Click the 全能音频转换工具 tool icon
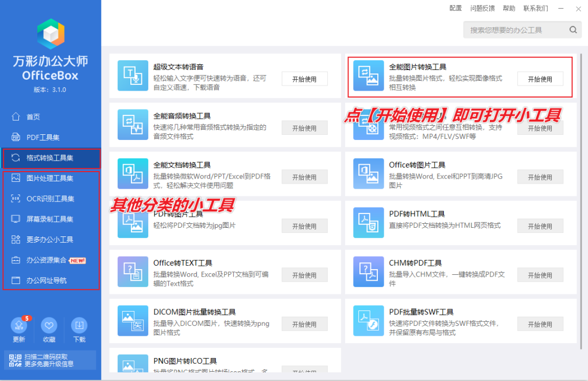The height and width of the screenshot is (381, 588). (133, 125)
